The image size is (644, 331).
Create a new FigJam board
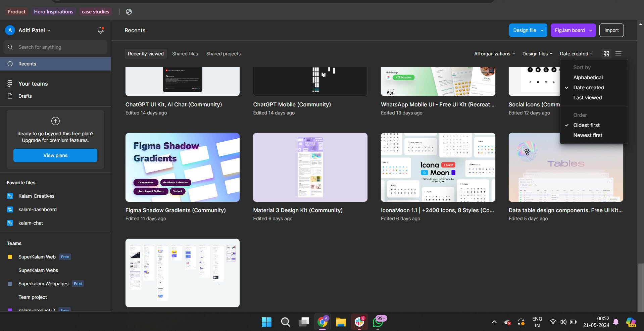(569, 30)
